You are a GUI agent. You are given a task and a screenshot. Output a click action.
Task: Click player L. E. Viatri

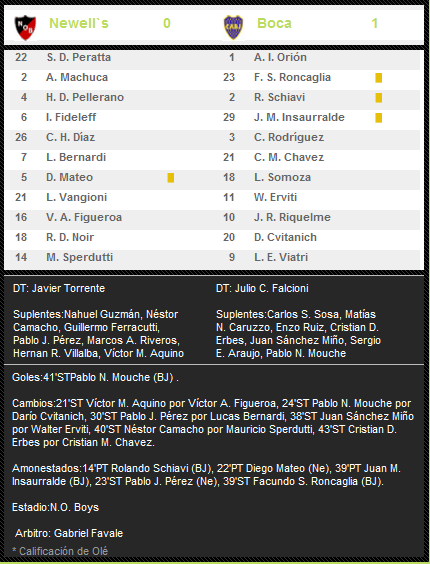[x=281, y=257]
